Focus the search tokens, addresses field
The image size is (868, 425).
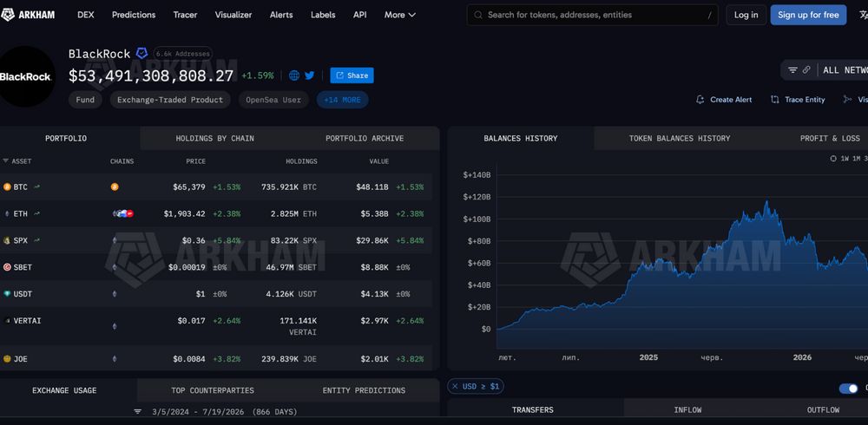click(592, 15)
